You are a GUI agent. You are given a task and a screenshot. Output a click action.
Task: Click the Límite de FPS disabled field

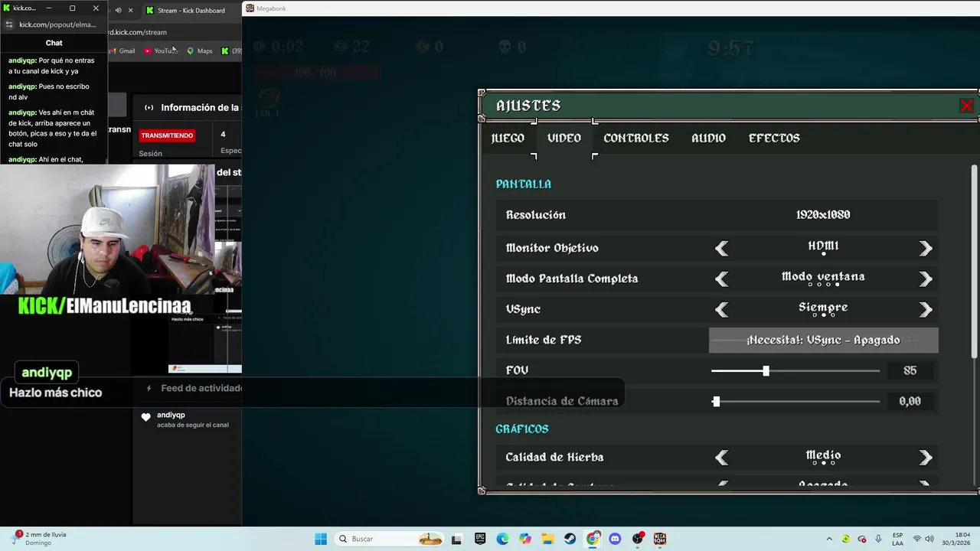point(823,340)
